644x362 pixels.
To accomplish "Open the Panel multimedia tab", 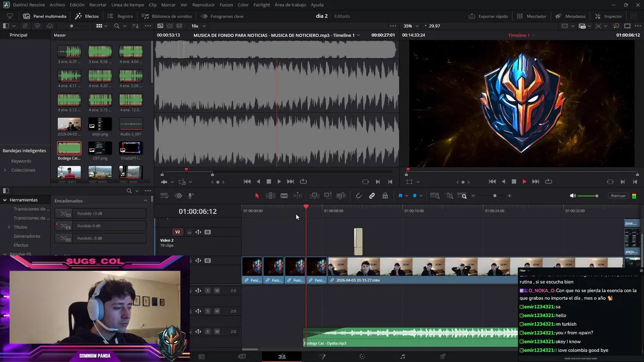I will point(45,16).
